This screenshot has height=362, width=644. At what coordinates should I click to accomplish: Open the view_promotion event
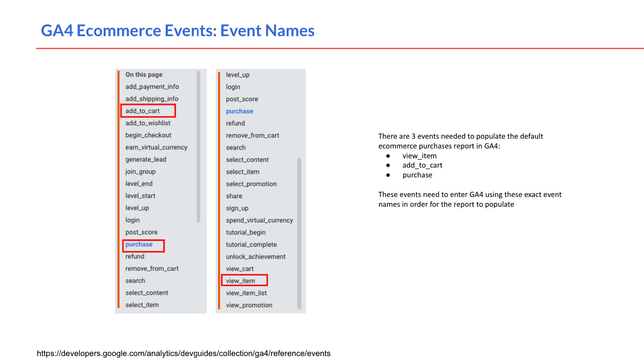(249, 305)
